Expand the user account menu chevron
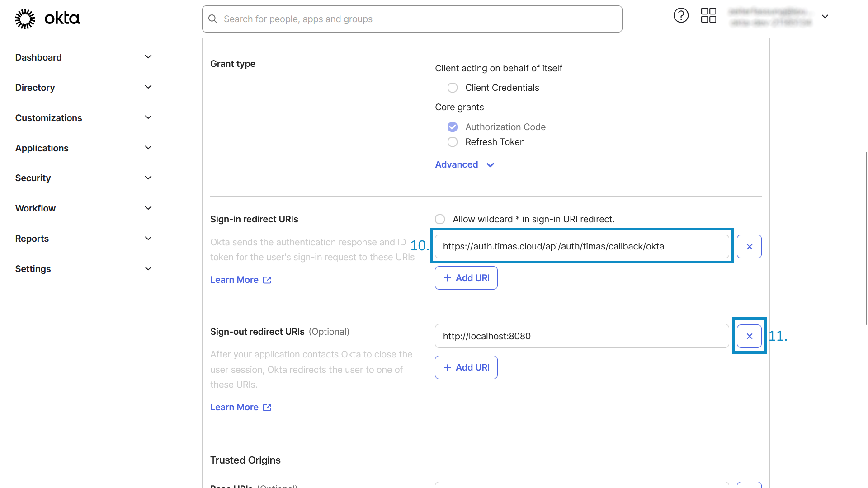 click(x=825, y=16)
